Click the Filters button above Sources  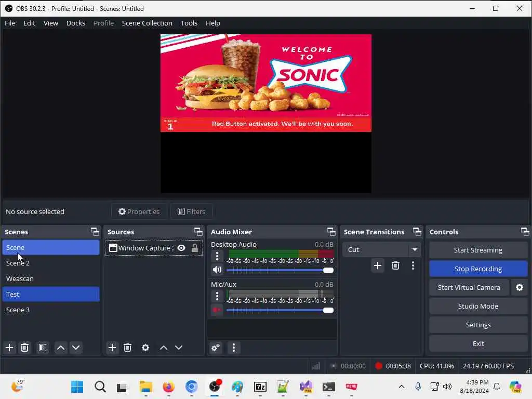pos(191,212)
